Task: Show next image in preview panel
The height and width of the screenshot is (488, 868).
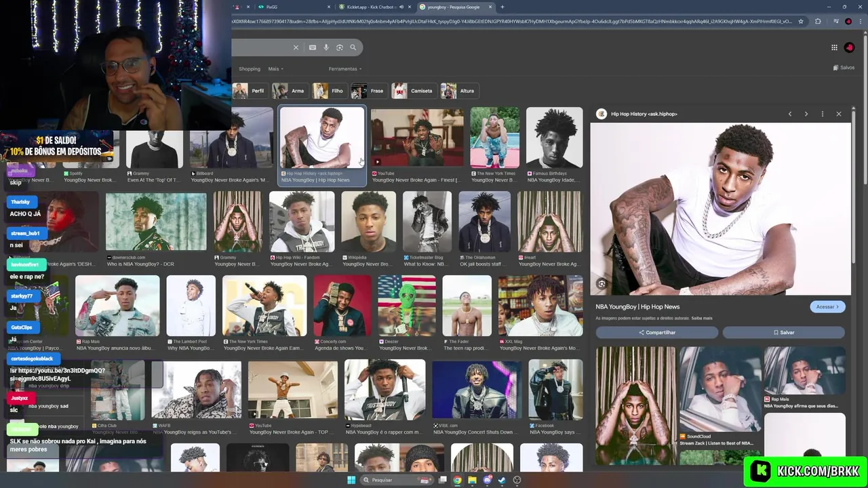Action: coord(806,114)
